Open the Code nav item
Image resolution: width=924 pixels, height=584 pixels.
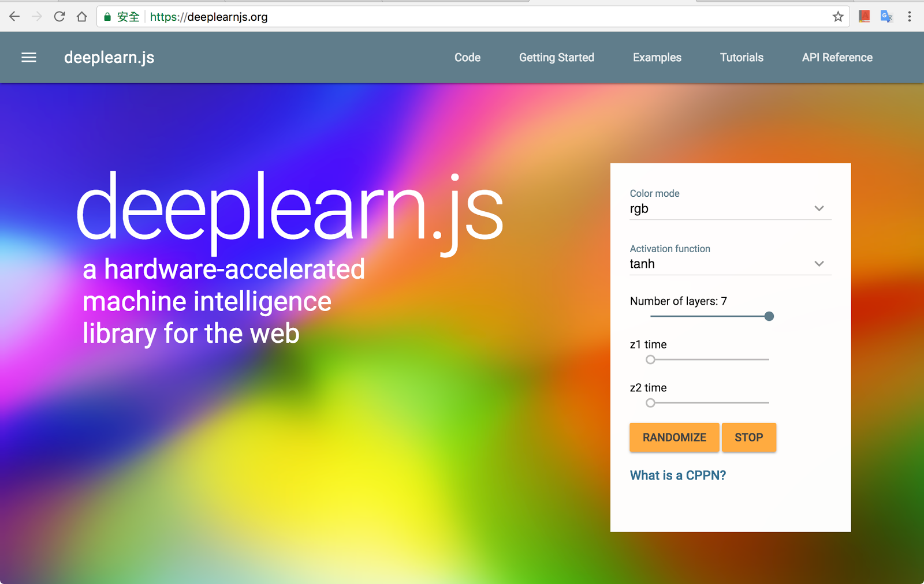pyautogui.click(x=467, y=58)
